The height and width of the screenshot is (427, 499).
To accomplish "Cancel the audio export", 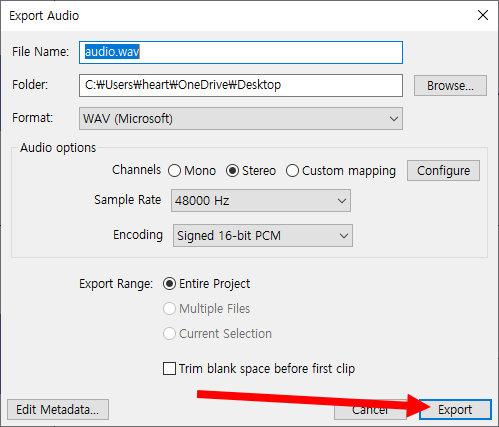I will coord(370,410).
